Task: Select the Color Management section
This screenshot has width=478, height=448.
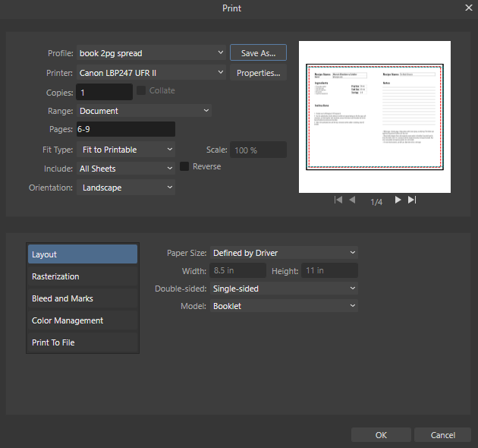Action: click(83, 320)
